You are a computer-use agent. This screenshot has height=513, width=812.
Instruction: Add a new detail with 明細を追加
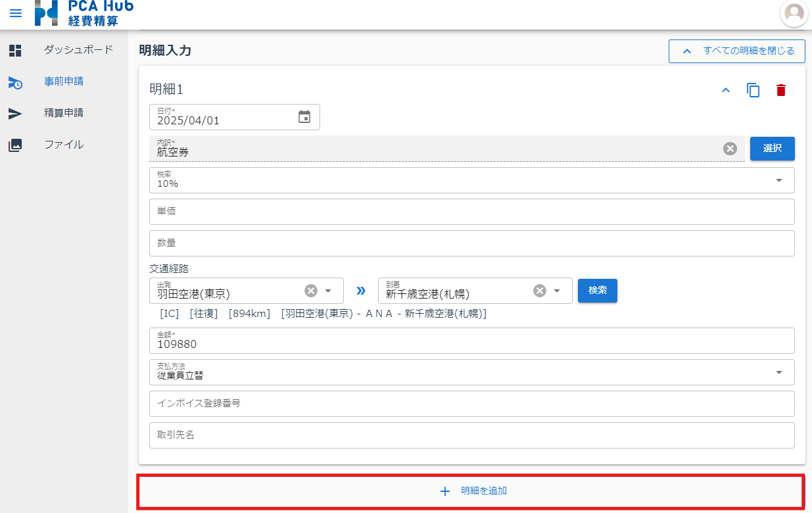(x=471, y=491)
